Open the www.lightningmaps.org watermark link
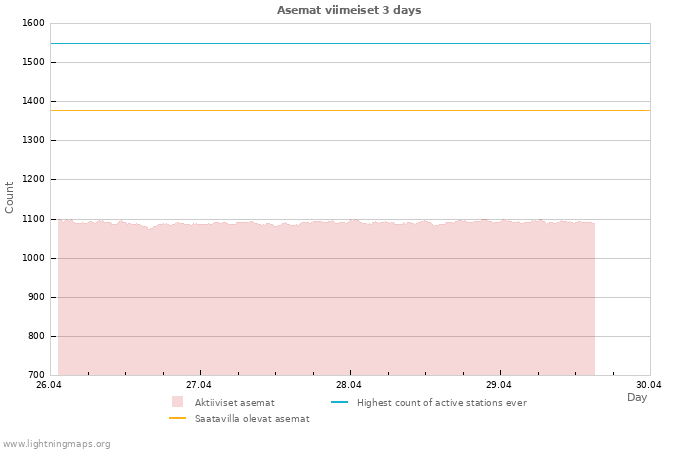The image size is (700, 450). [x=56, y=443]
